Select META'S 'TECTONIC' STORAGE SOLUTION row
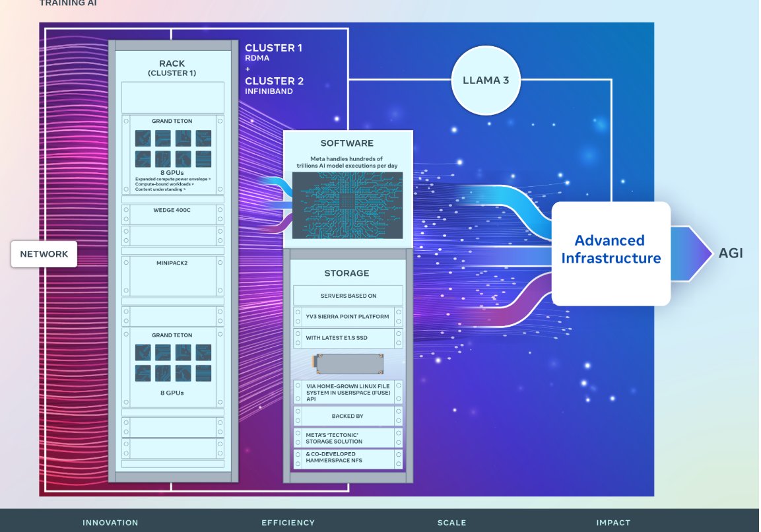Viewport: 761px width, 532px height. point(348,438)
